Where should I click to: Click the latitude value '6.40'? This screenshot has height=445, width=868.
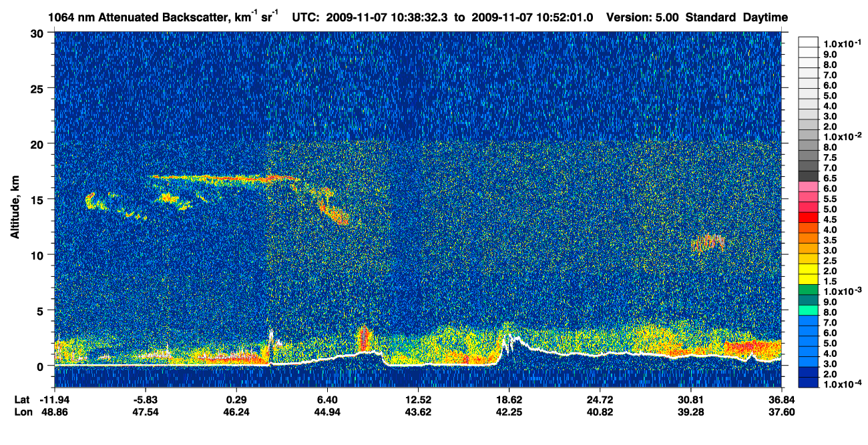coord(327,399)
